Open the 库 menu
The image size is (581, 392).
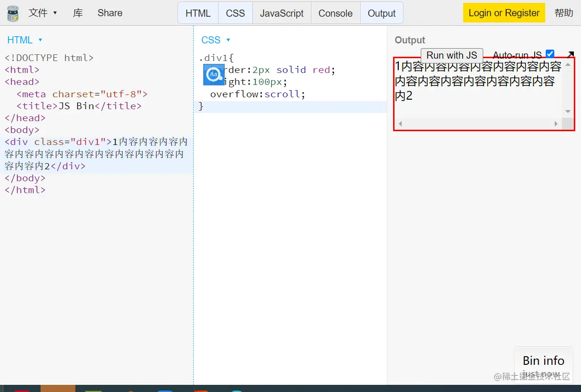click(x=78, y=13)
